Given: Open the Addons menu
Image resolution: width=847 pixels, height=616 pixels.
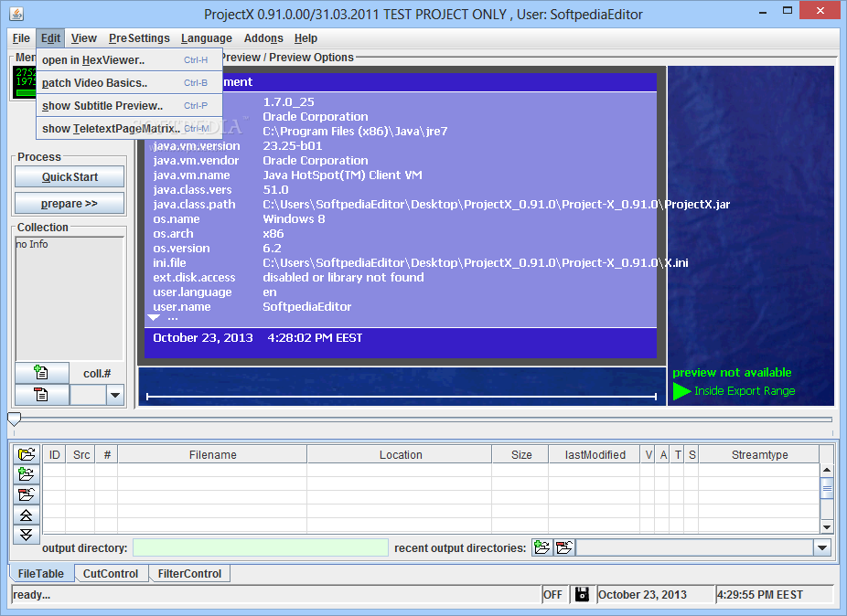Looking at the screenshot, I should tap(263, 38).
